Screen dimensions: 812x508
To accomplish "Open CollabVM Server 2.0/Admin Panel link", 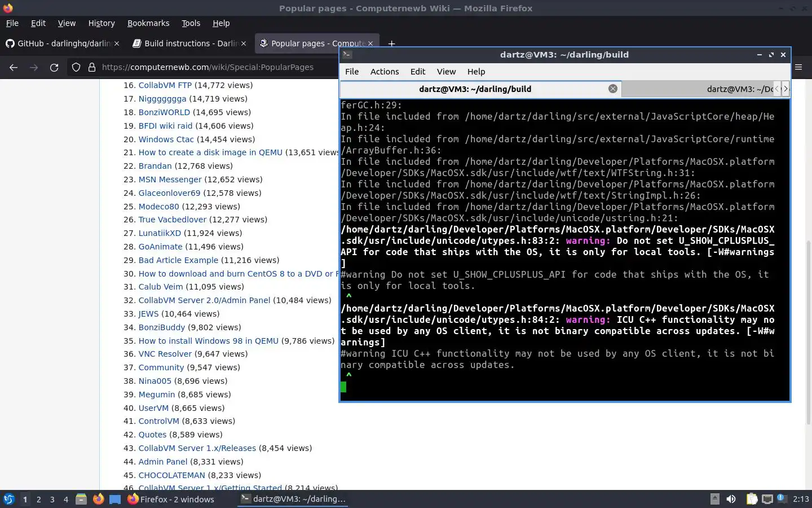I will click(x=204, y=300).
